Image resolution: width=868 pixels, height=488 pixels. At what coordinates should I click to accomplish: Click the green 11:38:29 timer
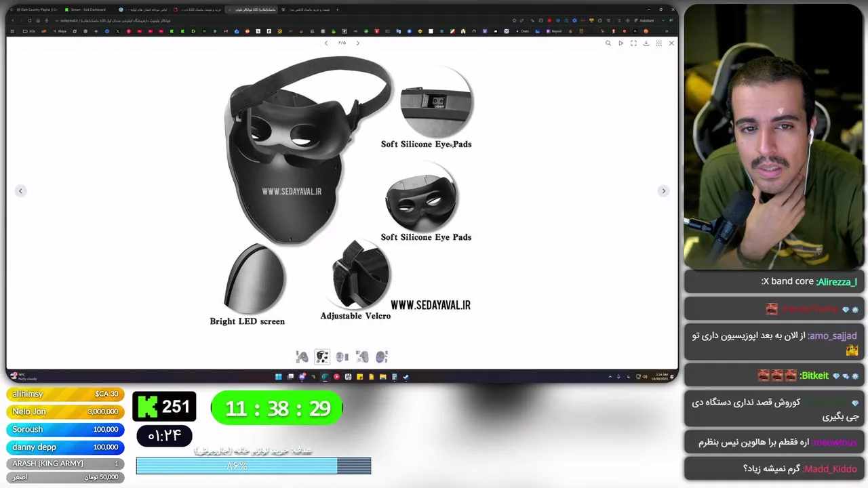pos(277,408)
